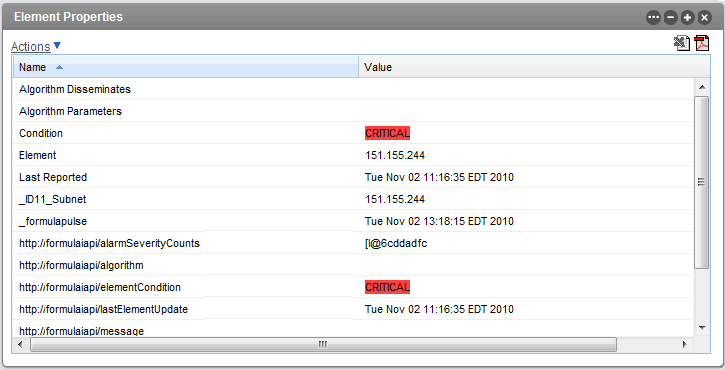Expand panel with the plus icon
The width and height of the screenshot is (725, 370).
(688, 18)
